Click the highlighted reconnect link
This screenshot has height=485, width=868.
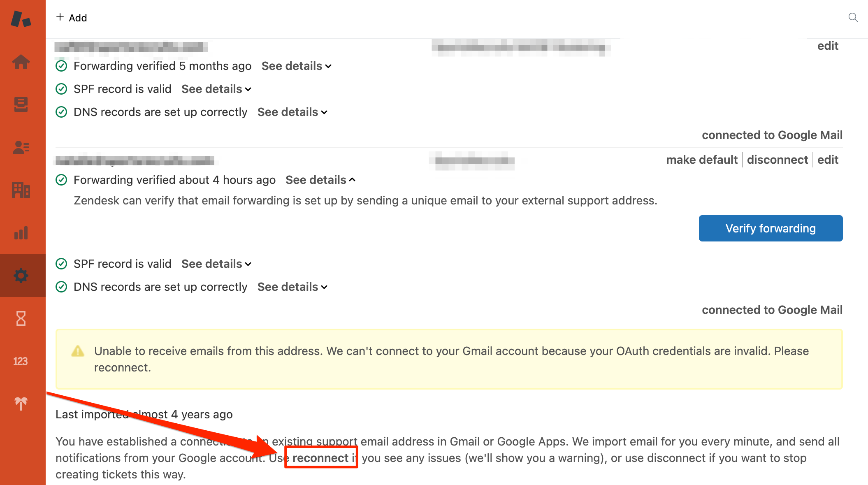(320, 458)
